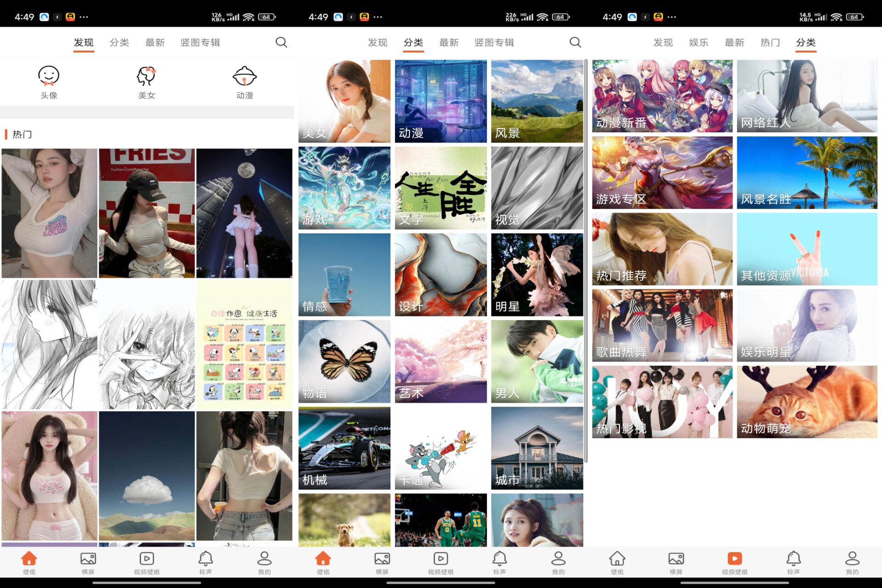Select 最新 tab in middle panel
Screen dimensions: 882x588
tap(449, 42)
